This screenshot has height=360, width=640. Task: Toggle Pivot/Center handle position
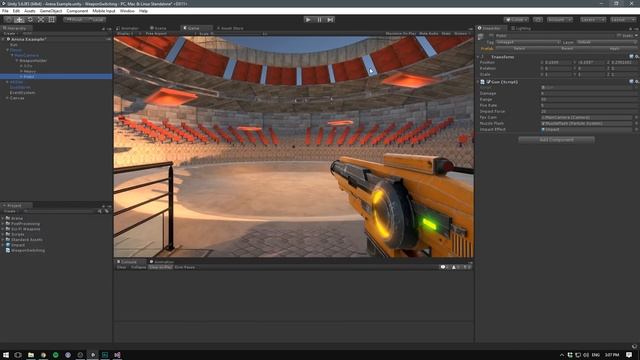click(74, 20)
